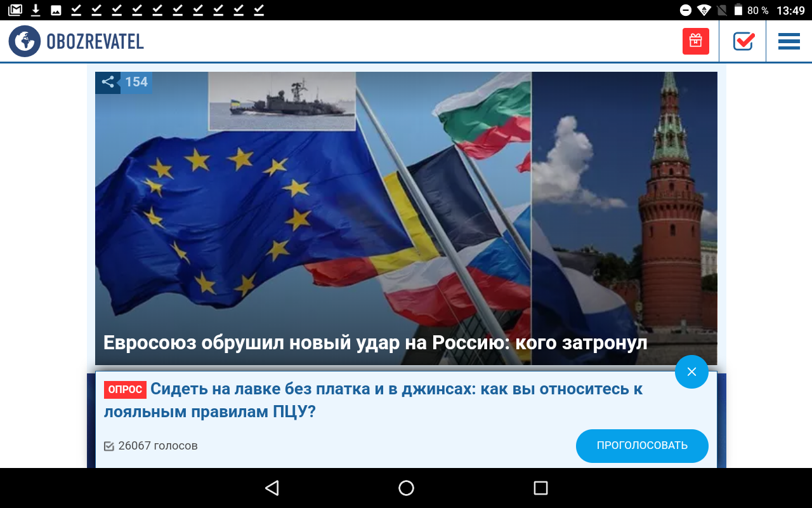This screenshot has width=812, height=508.
Task: Open the red gift box icon
Action: click(x=695, y=41)
